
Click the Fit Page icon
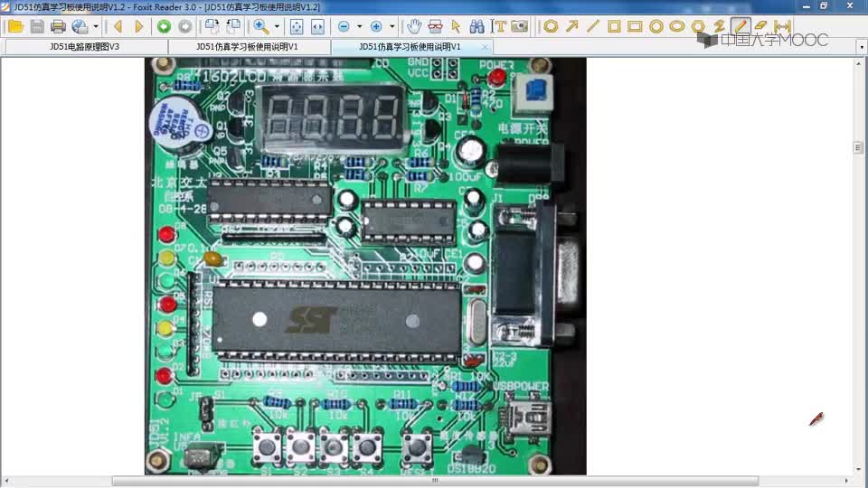tap(297, 26)
